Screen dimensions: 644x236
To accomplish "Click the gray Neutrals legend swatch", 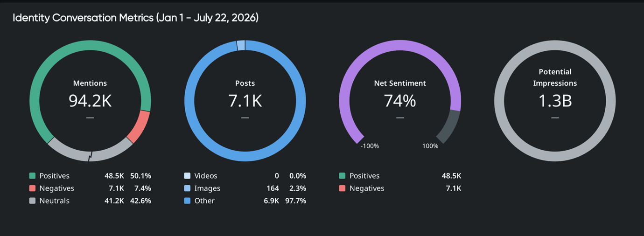I will (32, 201).
